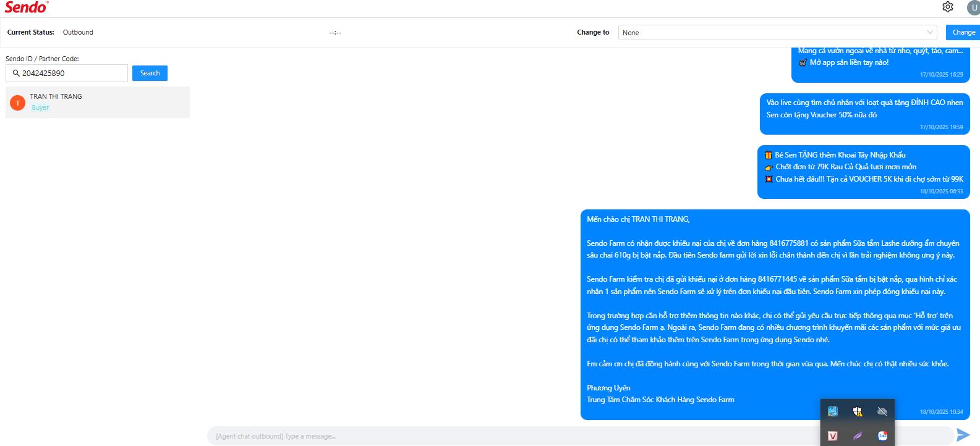
Task: Click 'Trung Tâm Chăm Sóc Khách Hàng Sendo Farm'
Action: coord(660,400)
